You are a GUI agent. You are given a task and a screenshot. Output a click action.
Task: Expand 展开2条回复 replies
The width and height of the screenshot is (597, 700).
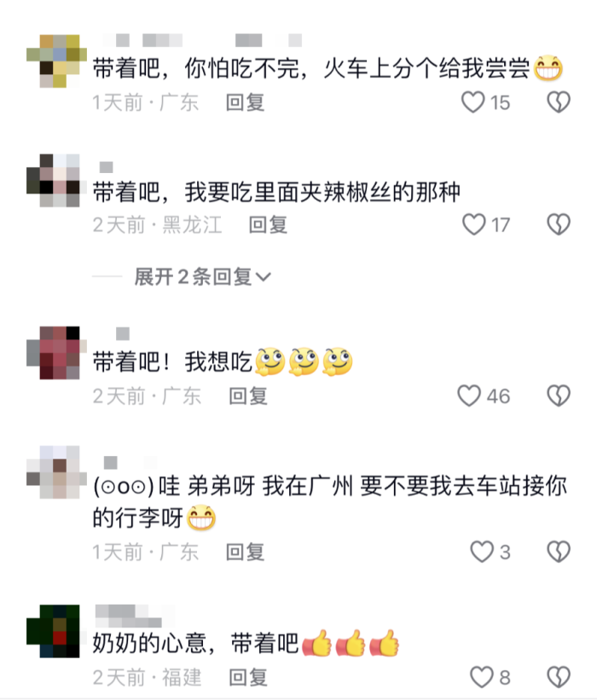tap(202, 277)
